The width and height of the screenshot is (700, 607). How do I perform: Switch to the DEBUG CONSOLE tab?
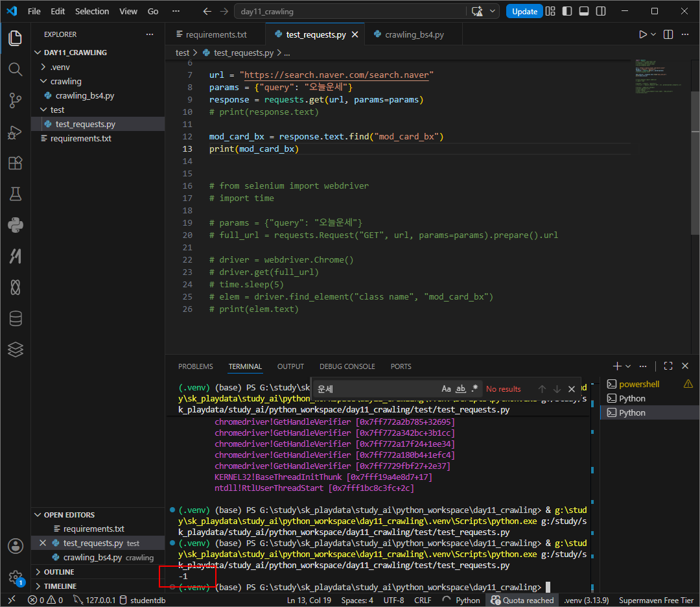click(x=347, y=366)
